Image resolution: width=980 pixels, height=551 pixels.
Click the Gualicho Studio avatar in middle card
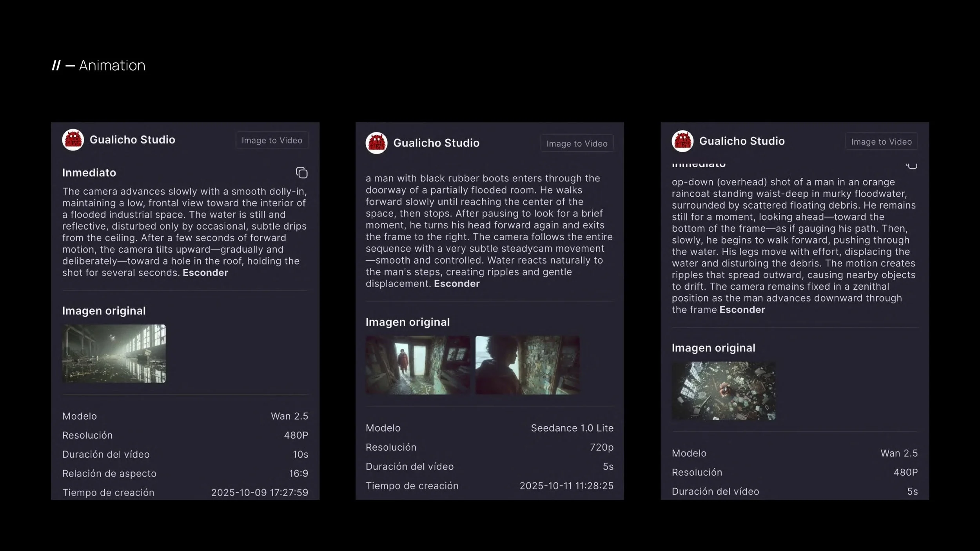[376, 143]
